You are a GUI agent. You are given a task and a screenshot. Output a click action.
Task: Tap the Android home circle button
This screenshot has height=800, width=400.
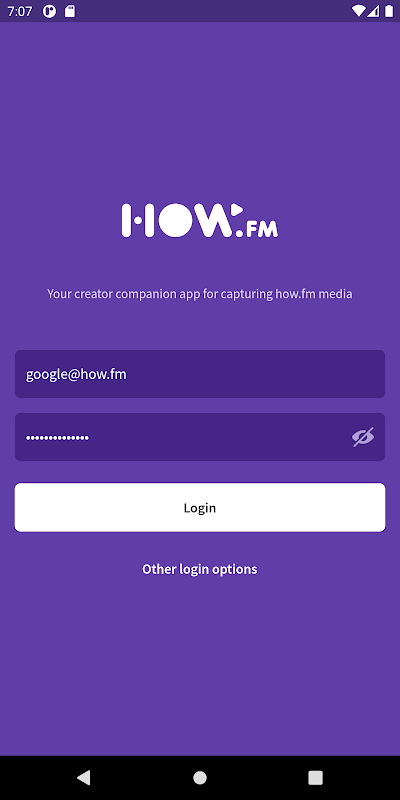point(200,778)
